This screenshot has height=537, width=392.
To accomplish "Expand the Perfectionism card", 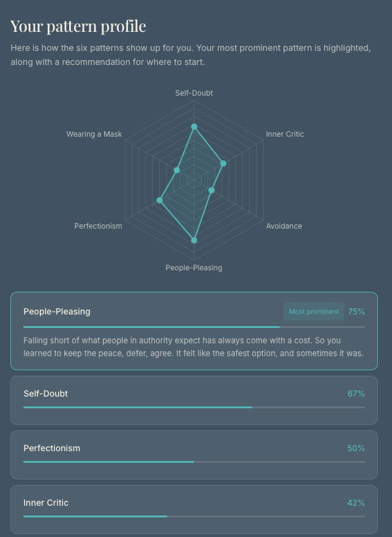I will tap(194, 455).
